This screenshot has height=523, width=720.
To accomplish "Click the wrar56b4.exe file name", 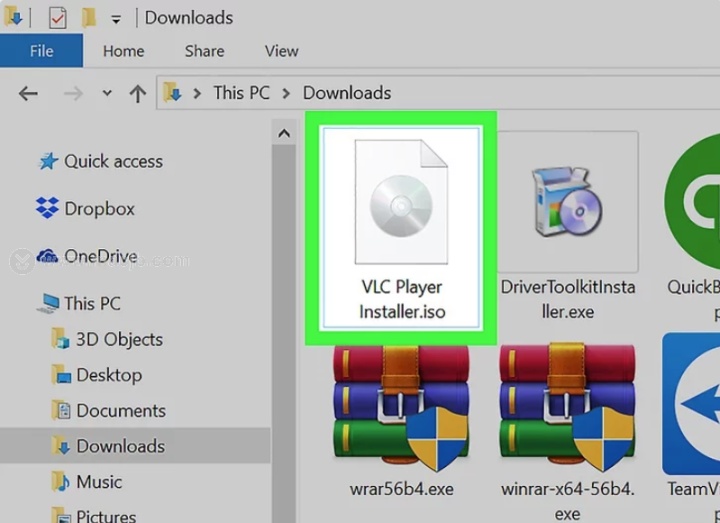I will coord(402,489).
